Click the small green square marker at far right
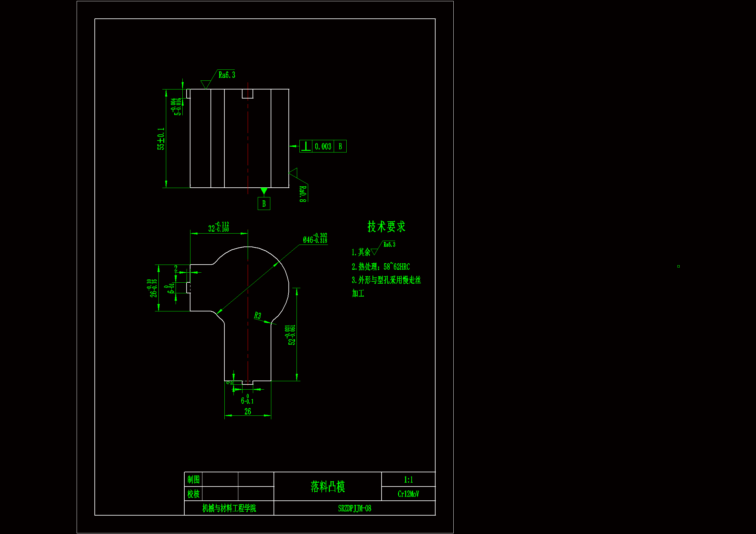 point(678,266)
